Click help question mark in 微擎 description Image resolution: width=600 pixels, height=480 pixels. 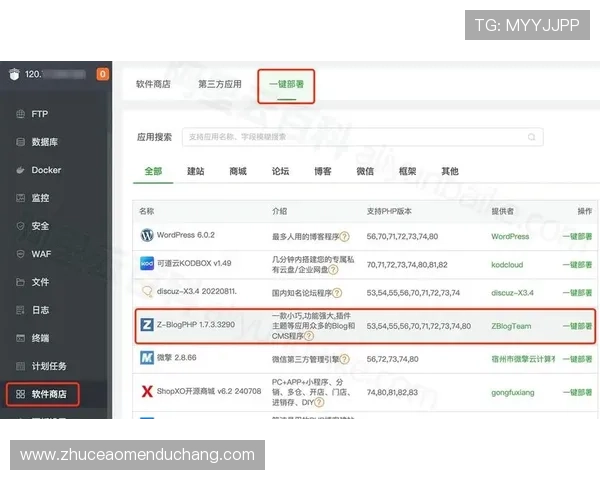(x=344, y=359)
